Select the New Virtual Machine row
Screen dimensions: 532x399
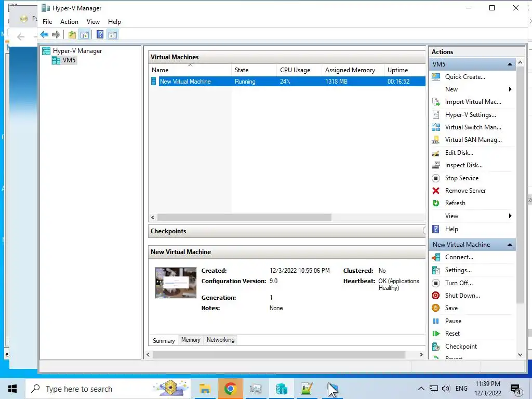coord(287,82)
